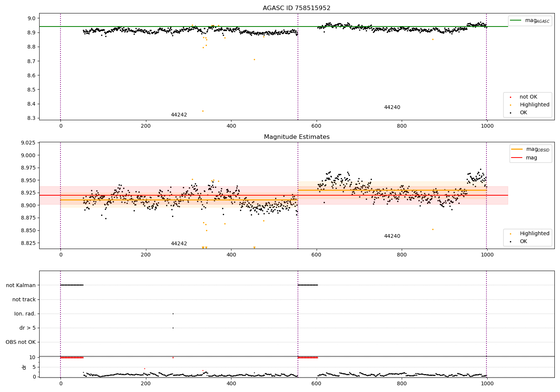Click the rotated 'dr' axis label
The height and width of the screenshot is (392, 560).
(24, 367)
